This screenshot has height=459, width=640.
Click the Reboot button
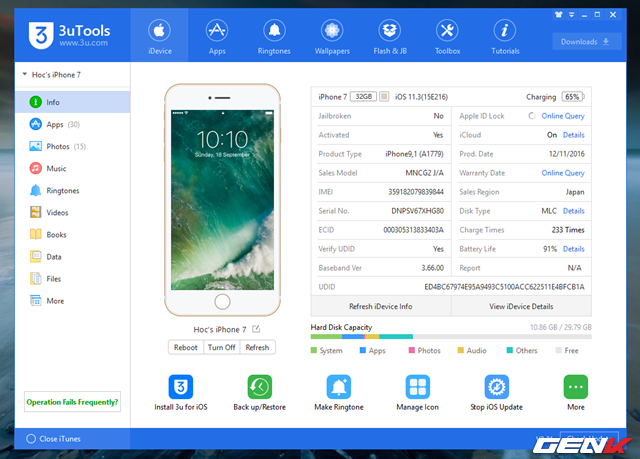(186, 347)
